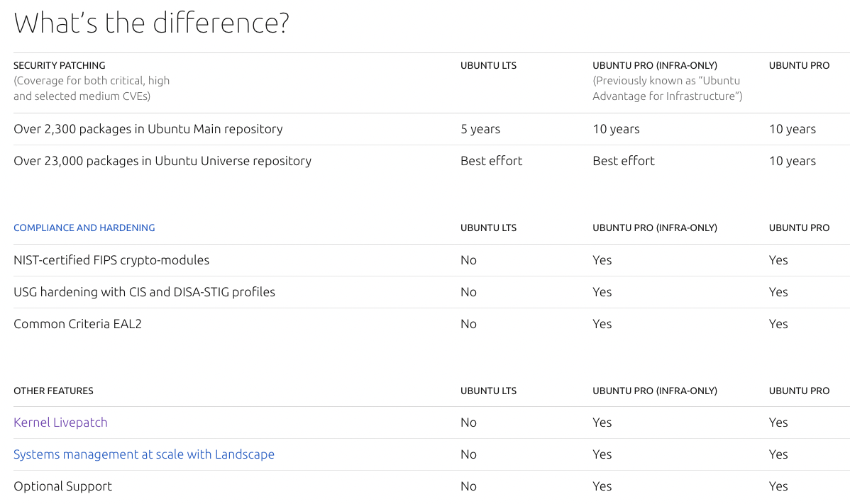Click Ubuntu LTS "No" in Optional Support row

coord(468,486)
